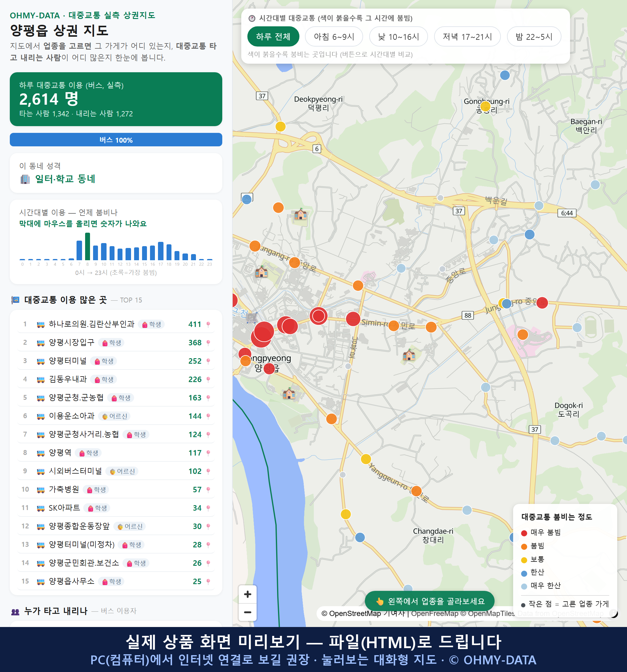Click the pin icon for 시외버스터미널 row
The image size is (627, 672).
(208, 471)
